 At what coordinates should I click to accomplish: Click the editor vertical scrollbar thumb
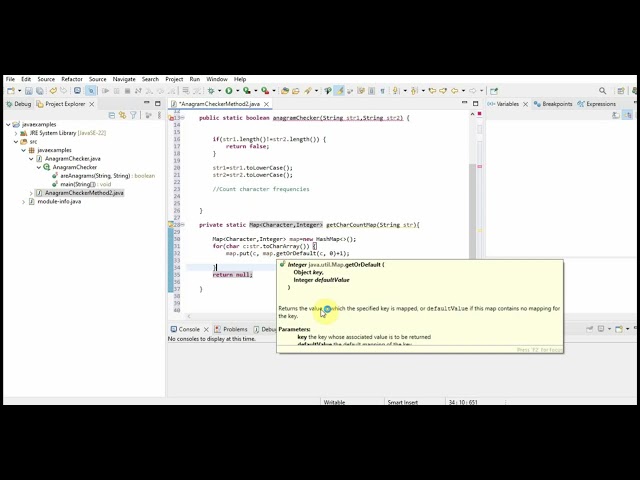[x=472, y=211]
